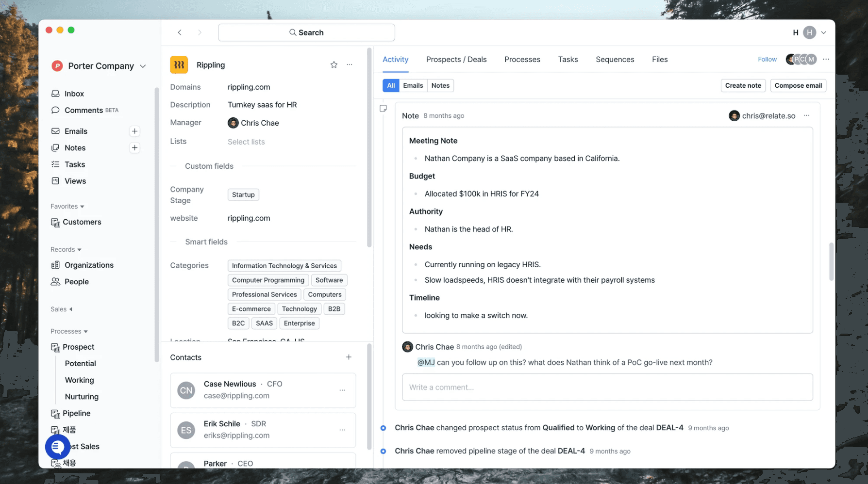Open Organizations records
This screenshot has height=484, width=868.
89,265
